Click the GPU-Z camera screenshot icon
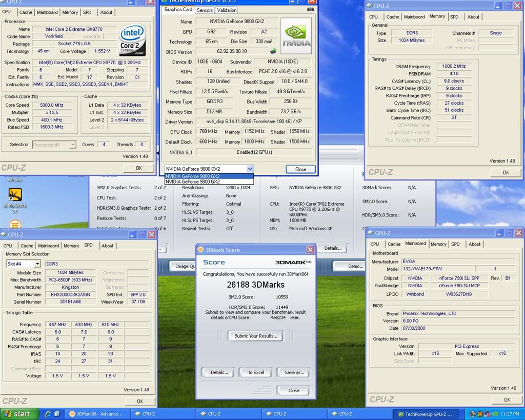525x420 pixels. (x=310, y=9)
